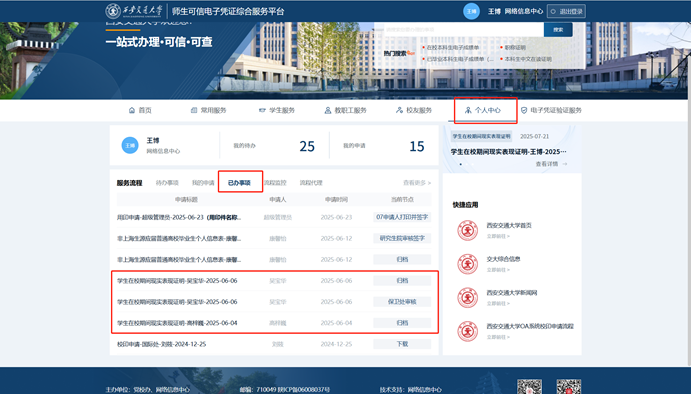Viewport: 691px width, 394px height.
Task: Click the 当前节点 column header
Action: coord(402,200)
